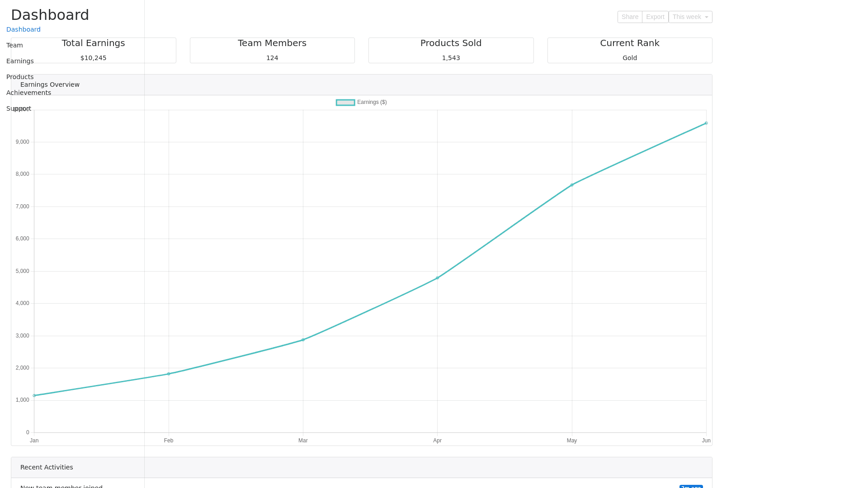Toggle Earnings ($) legend swatch
Screen dimensions: 868x488
point(345,103)
